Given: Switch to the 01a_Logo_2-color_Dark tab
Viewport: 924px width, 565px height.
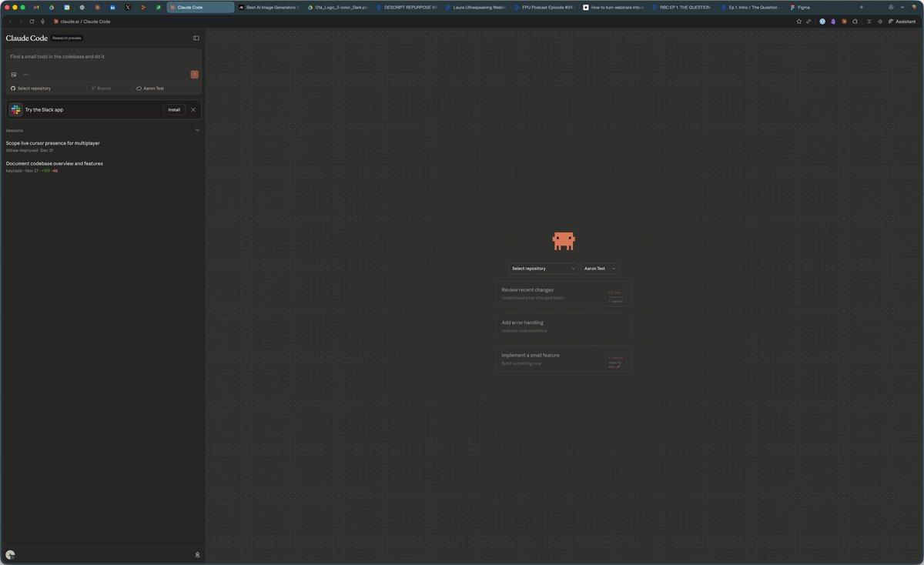Looking at the screenshot, I should (338, 7).
